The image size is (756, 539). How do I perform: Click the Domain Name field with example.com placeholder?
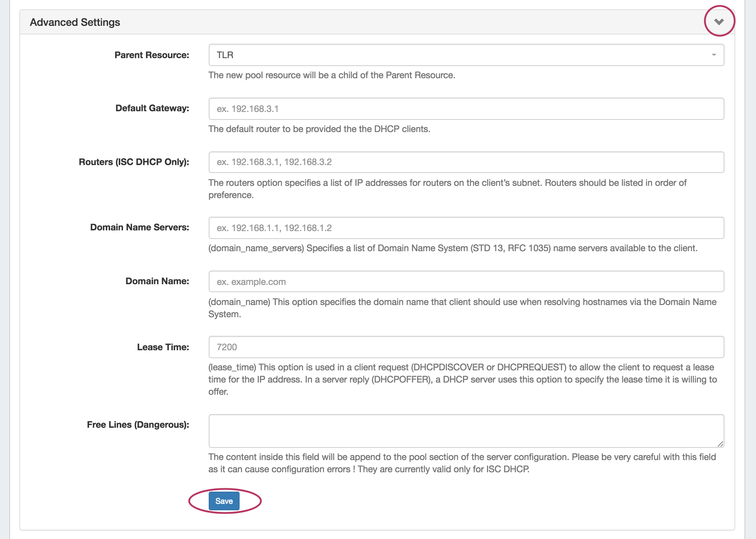(x=466, y=282)
